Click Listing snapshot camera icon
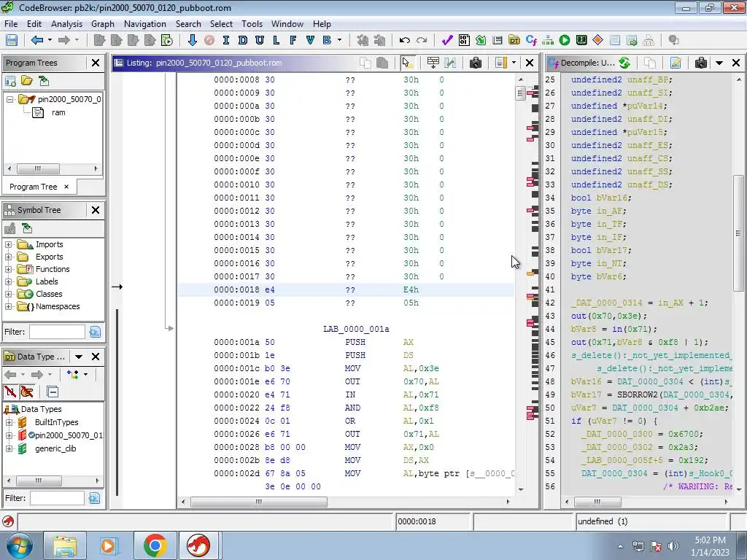The image size is (747, 560). click(x=476, y=63)
